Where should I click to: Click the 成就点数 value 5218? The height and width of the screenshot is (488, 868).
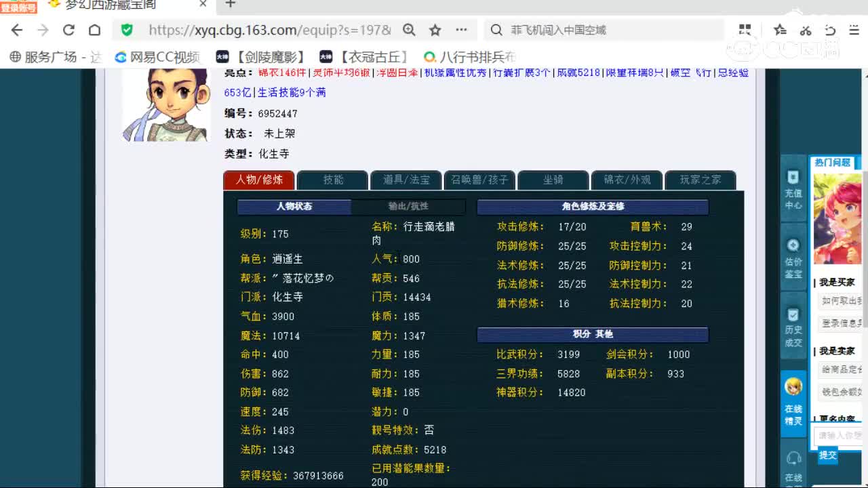coord(435,449)
